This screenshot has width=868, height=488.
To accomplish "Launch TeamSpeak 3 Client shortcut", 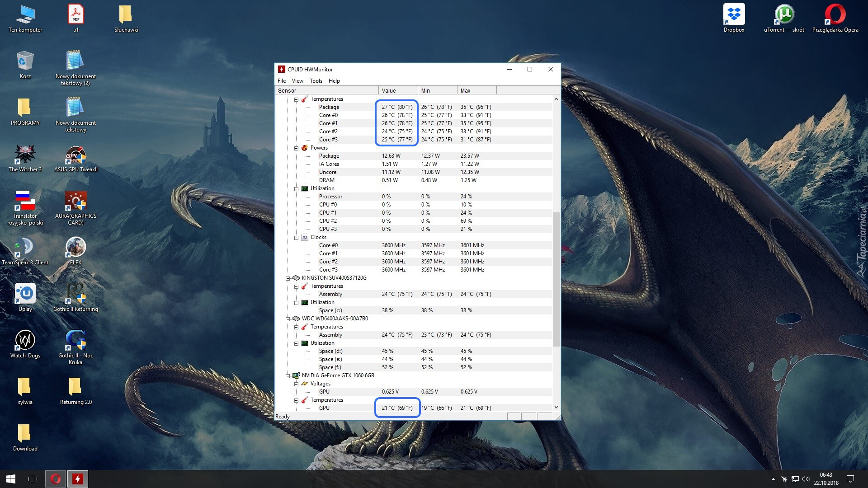I will tap(25, 249).
